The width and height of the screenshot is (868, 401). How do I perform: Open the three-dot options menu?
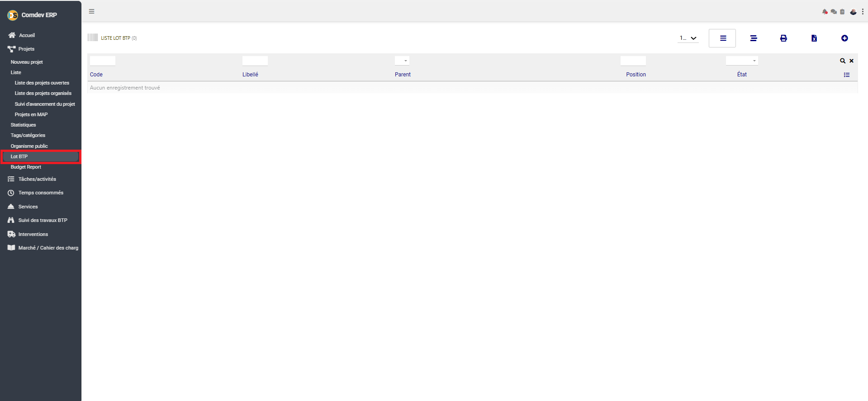click(863, 12)
